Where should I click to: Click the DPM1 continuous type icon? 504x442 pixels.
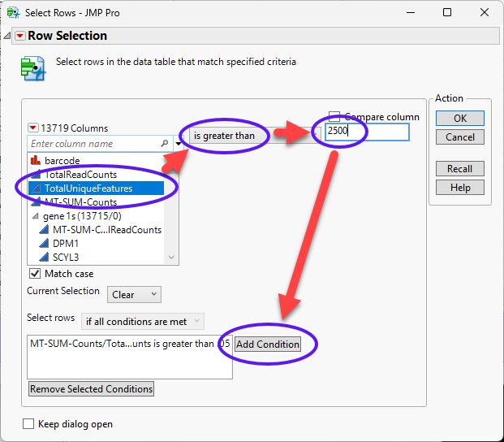[44, 243]
